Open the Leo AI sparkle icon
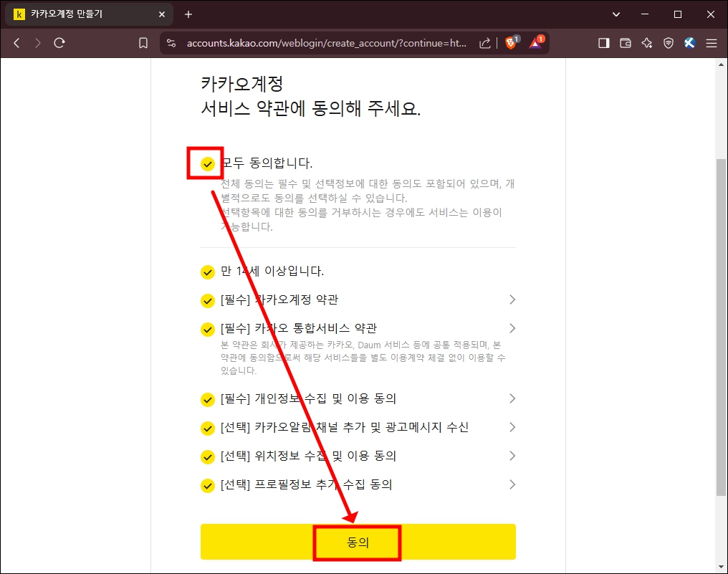This screenshot has width=728, height=574. tap(647, 43)
